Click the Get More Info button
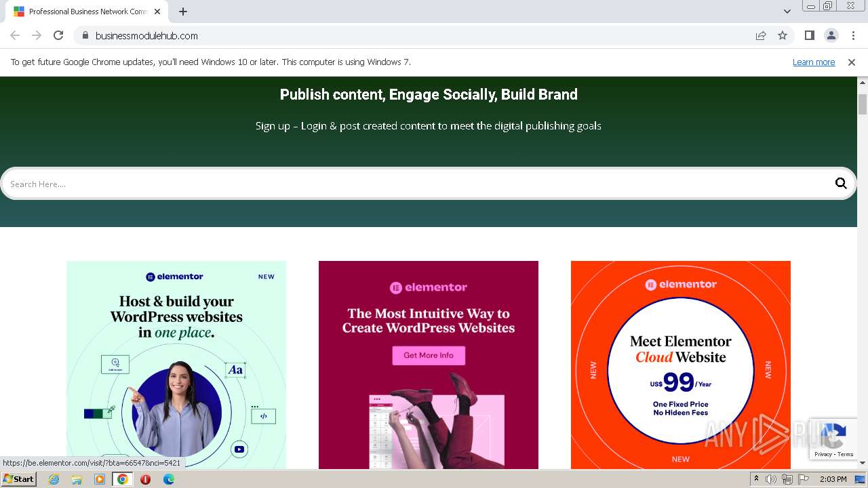 pyautogui.click(x=429, y=355)
